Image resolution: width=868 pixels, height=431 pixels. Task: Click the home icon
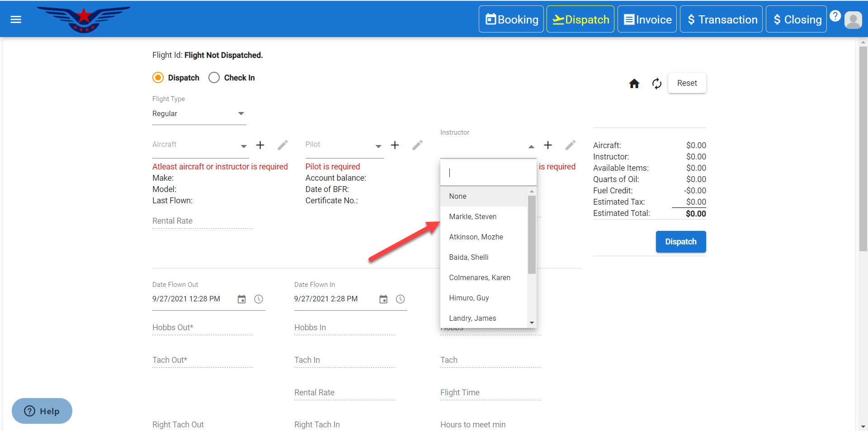634,84
